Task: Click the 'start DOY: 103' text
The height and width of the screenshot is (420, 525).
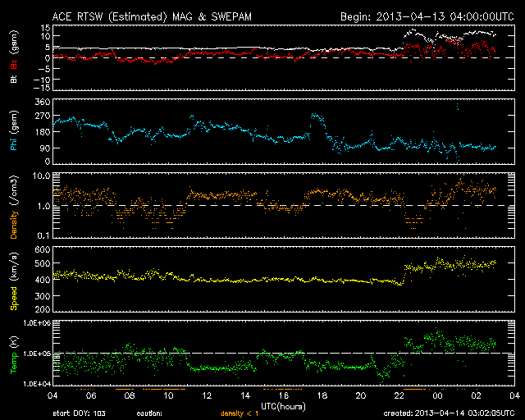Action: (79, 413)
